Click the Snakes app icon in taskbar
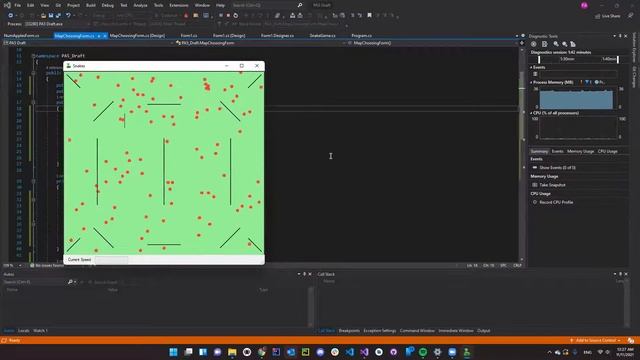Screen dimensions: 640x360 click(467, 352)
